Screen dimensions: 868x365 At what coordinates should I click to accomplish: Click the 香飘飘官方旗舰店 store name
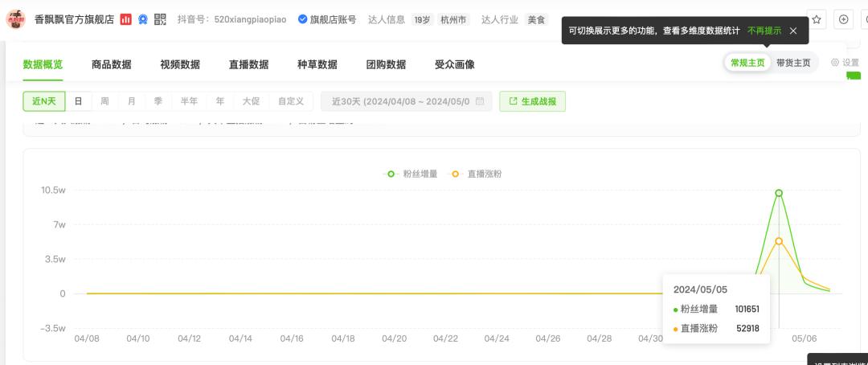point(74,19)
